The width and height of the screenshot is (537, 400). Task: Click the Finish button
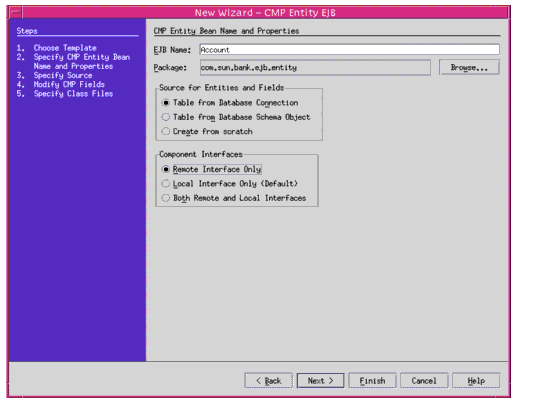[372, 381]
